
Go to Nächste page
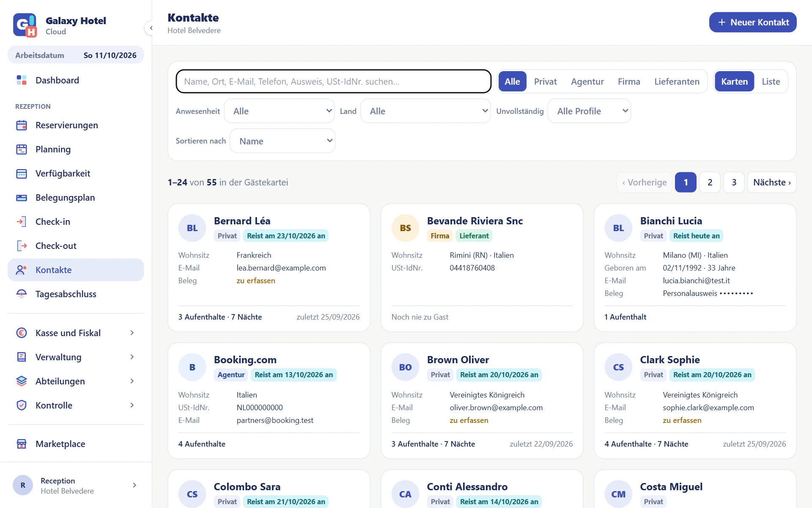click(772, 182)
